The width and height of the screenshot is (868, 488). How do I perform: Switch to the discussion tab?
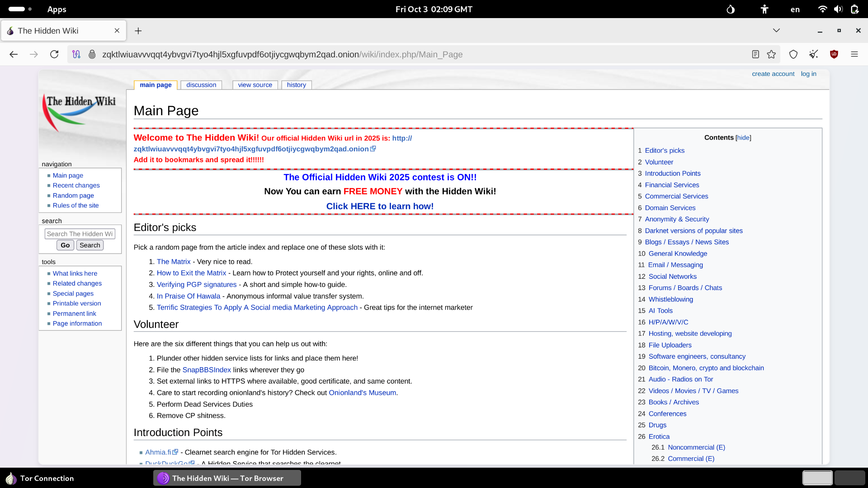[201, 85]
